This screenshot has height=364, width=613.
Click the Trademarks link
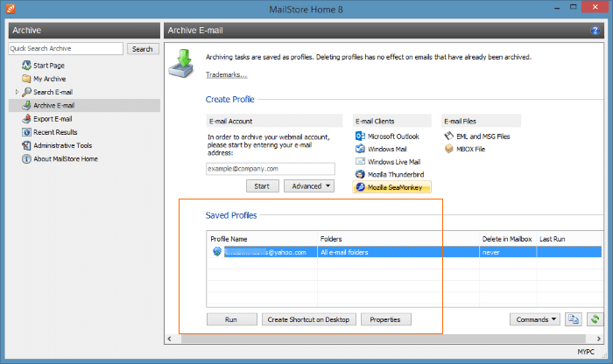(x=226, y=74)
